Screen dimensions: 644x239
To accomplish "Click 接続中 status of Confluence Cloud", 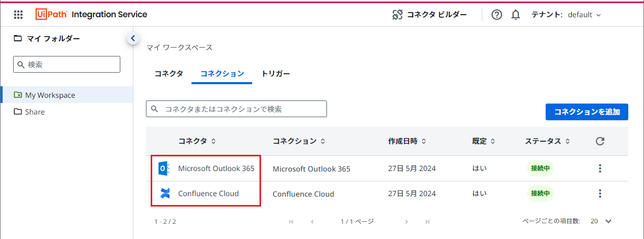I will 540,194.
